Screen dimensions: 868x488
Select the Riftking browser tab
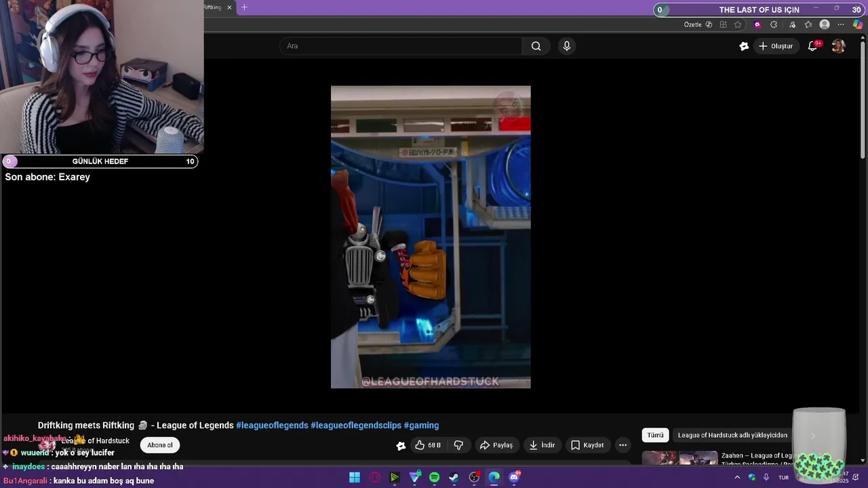click(x=212, y=7)
